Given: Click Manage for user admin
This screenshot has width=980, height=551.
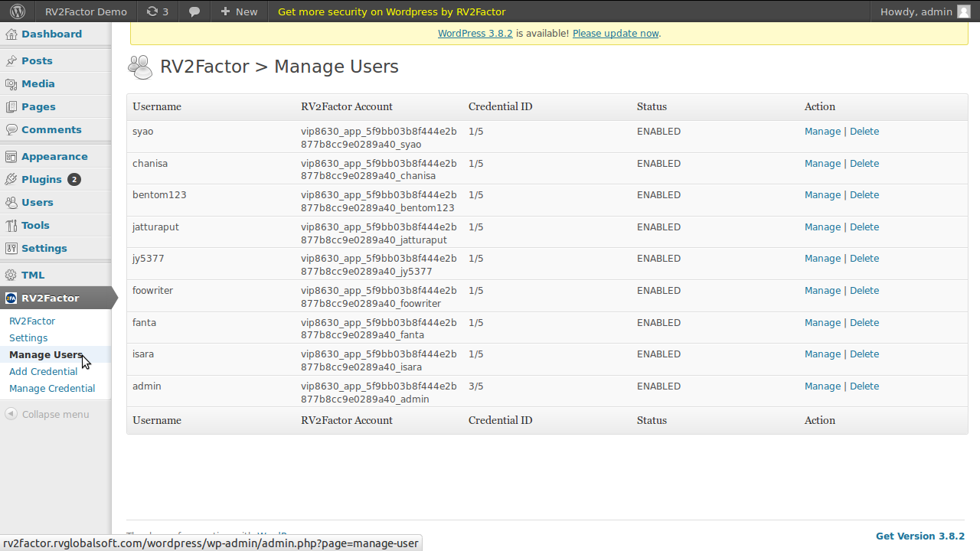Looking at the screenshot, I should coord(822,386).
